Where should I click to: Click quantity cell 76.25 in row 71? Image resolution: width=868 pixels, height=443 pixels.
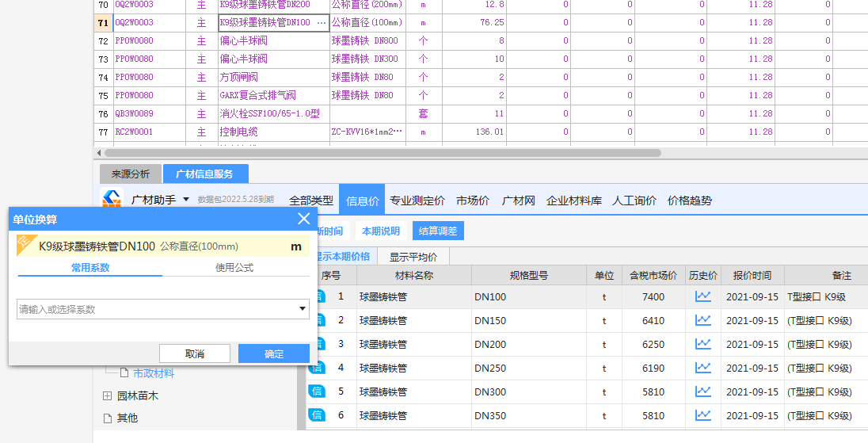474,23
